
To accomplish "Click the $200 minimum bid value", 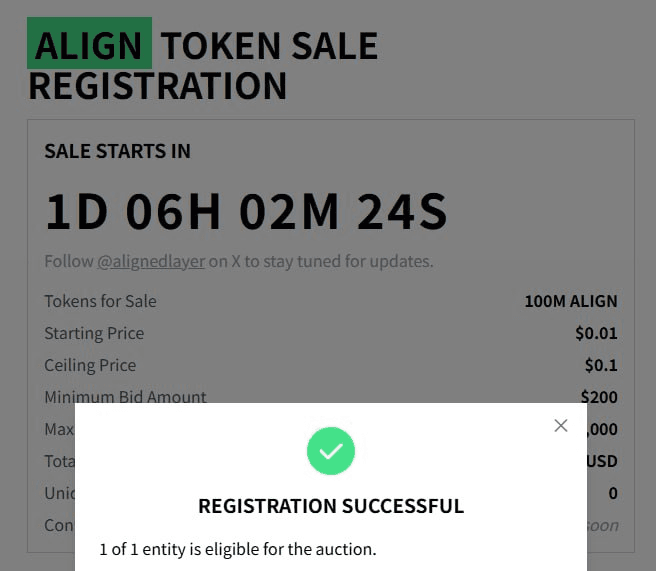I will (x=598, y=397).
